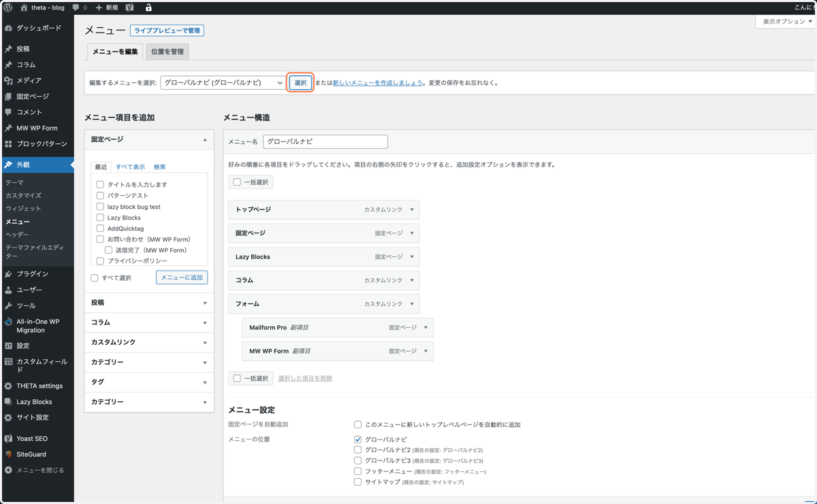The height and width of the screenshot is (504, 817).
Task: Check the lazy block bug test checkbox
Action: click(100, 206)
